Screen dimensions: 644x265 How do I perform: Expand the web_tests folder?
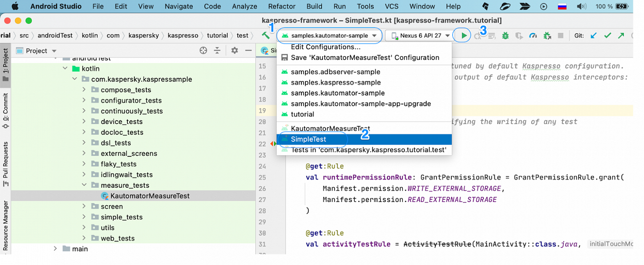tap(84, 238)
